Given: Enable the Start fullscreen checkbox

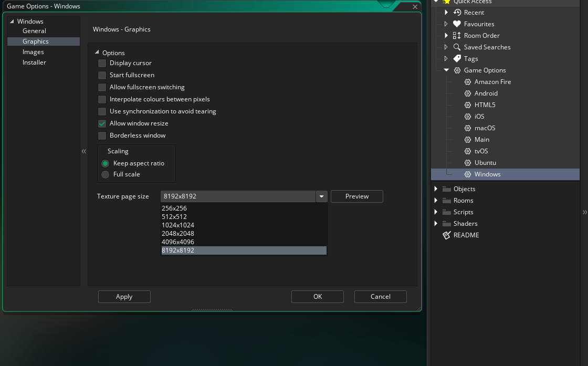Looking at the screenshot, I should 102,76.
